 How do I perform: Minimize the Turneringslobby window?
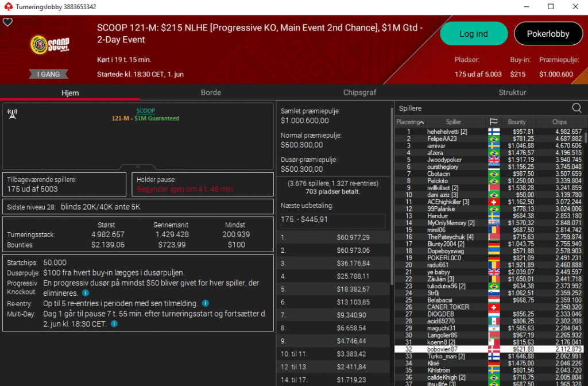point(526,7)
